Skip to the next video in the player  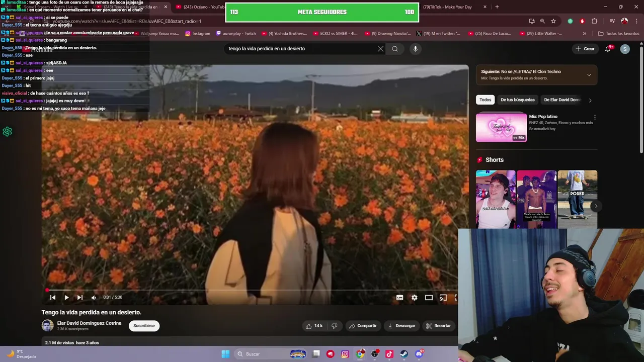[79, 298]
